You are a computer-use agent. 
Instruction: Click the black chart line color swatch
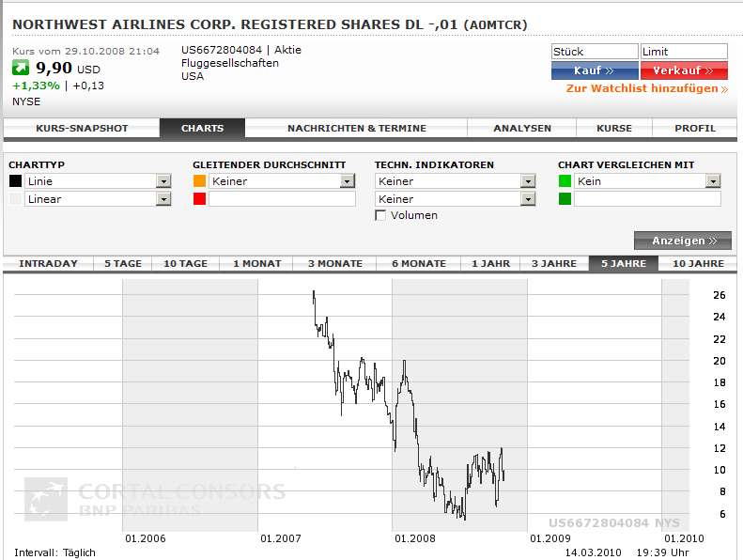tap(15, 180)
